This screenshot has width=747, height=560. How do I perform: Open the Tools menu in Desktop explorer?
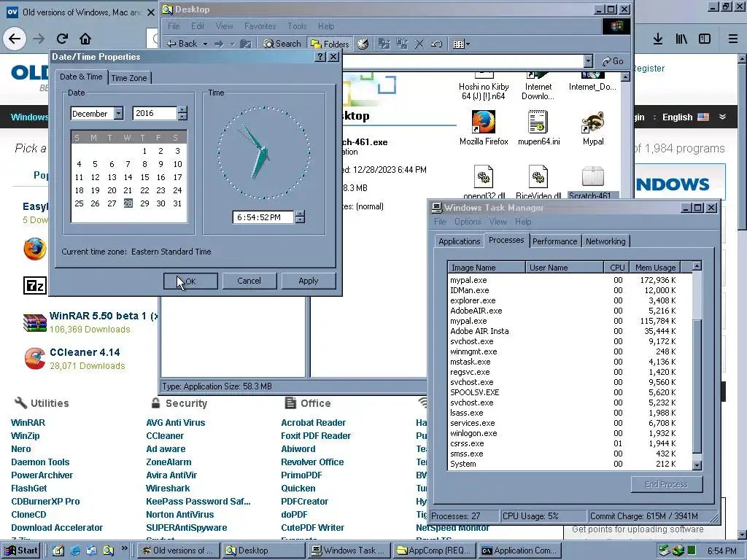pos(297,26)
